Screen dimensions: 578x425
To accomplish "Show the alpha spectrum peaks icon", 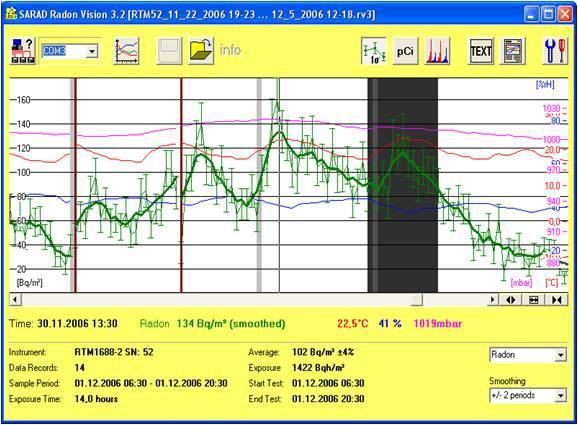I will (437, 51).
